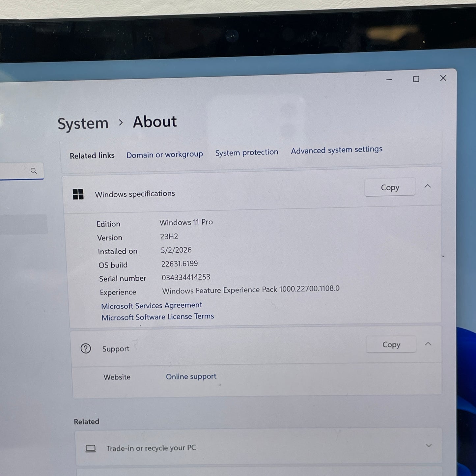Viewport: 476px width, 476px height.
Task: Select the Windows Feature Experience Pack value
Action: [x=251, y=290]
